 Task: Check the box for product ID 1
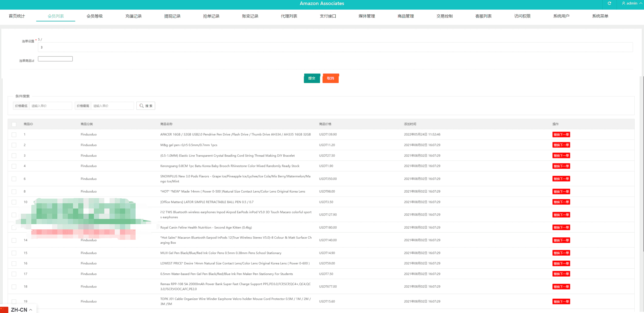point(14,135)
